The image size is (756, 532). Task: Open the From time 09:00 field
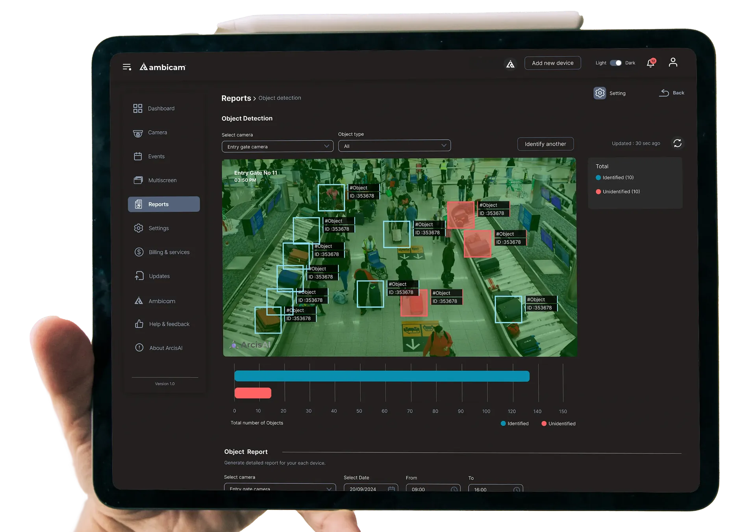(x=433, y=488)
